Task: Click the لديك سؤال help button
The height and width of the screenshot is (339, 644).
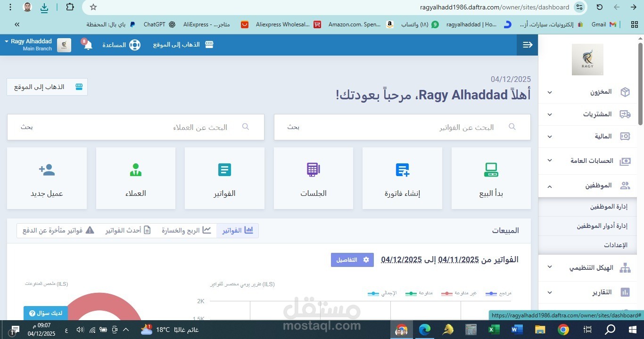Action: (46, 313)
